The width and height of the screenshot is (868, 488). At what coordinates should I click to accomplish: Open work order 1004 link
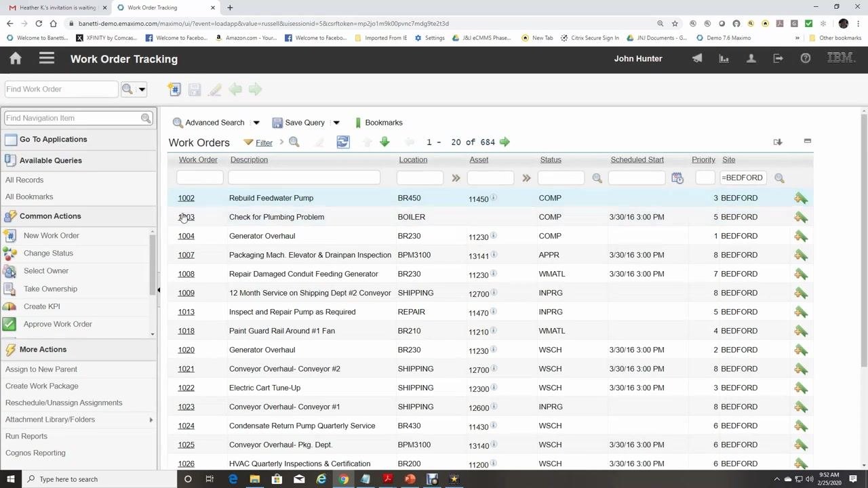coord(186,236)
